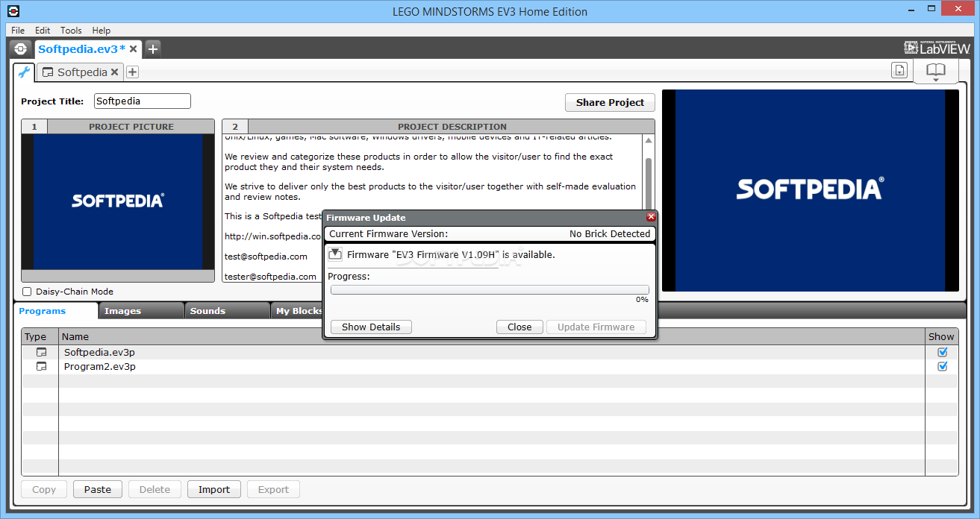Click the PROJECT PICTURE header
The width and height of the screenshot is (980, 519).
point(131,127)
